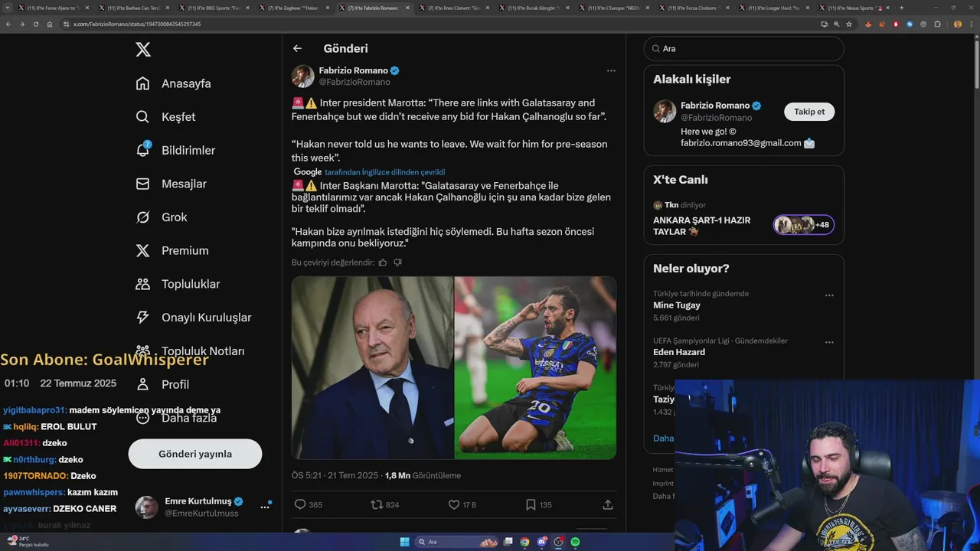Open Premium from sidebar
The height and width of the screenshot is (551, 980).
[171, 250]
